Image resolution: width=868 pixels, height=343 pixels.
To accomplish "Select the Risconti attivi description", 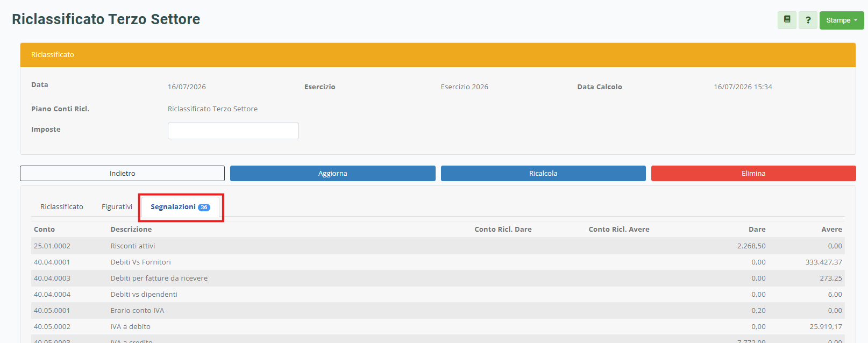I will pyautogui.click(x=133, y=246).
